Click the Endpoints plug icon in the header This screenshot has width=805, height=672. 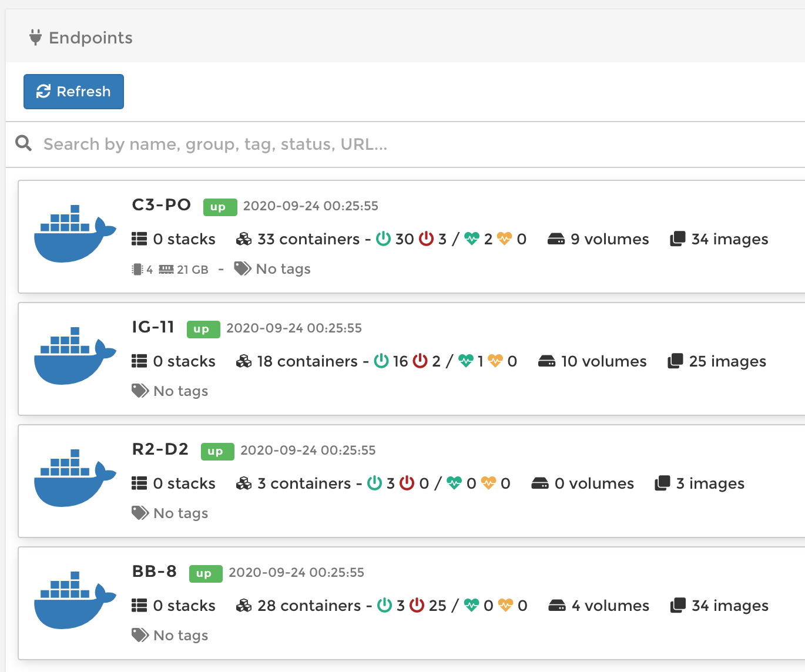click(x=36, y=38)
